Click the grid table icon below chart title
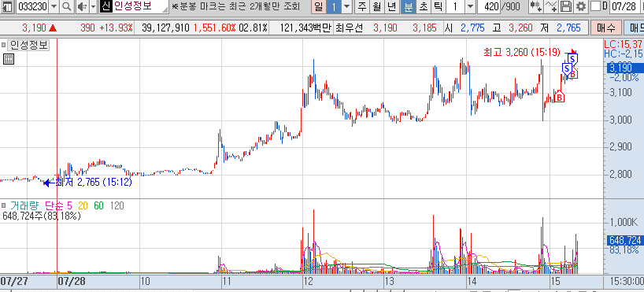644x292 pixels. tap(9, 59)
